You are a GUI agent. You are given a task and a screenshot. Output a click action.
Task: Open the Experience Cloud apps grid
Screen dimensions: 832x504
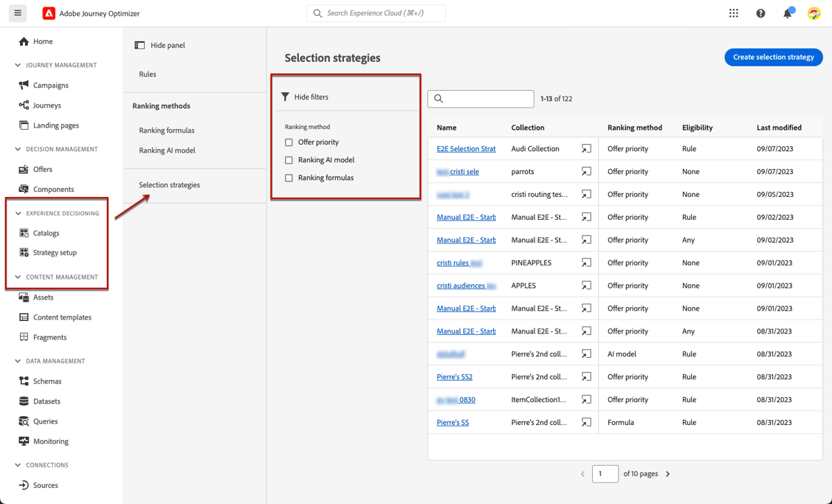734,12
